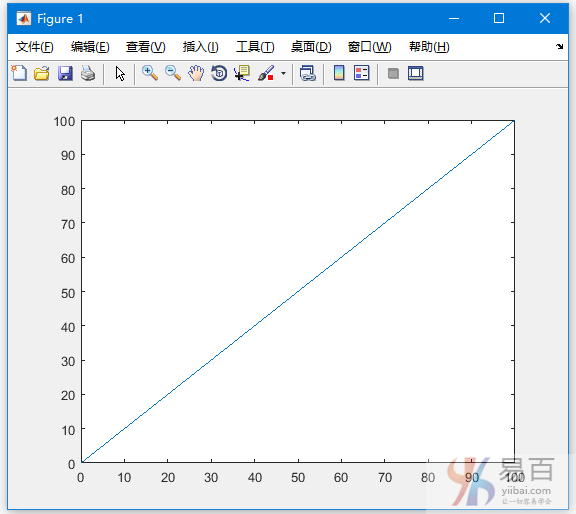Show plot tools and dock figure
The height and width of the screenshot is (514, 576).
tap(416, 73)
